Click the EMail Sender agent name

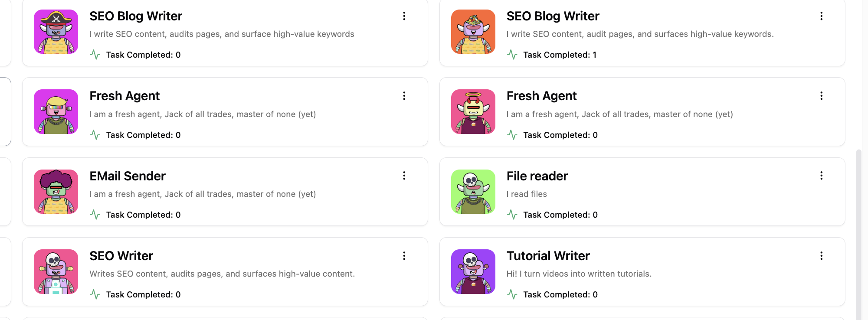tap(127, 176)
